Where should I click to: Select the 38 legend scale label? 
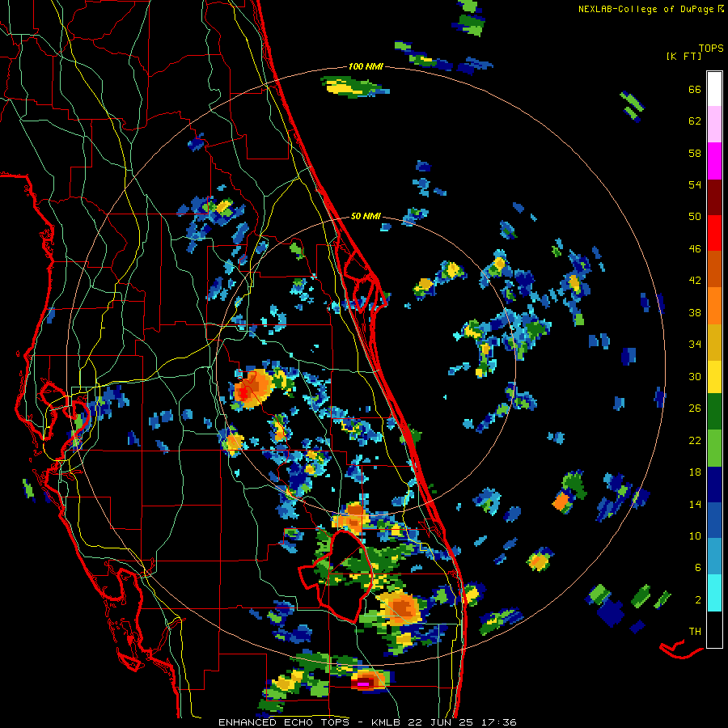click(695, 312)
